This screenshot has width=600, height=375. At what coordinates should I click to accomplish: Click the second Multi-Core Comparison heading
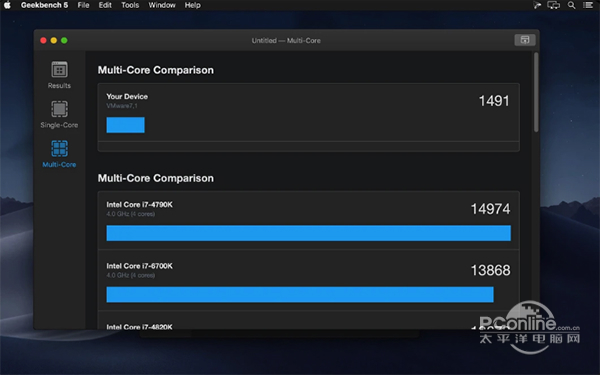pyautogui.click(x=156, y=178)
